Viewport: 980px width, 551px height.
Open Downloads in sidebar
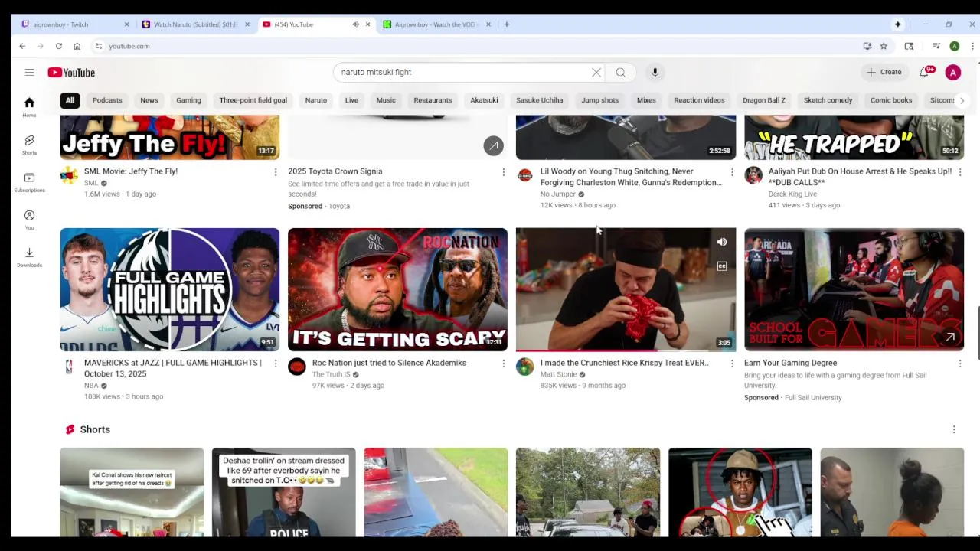(x=29, y=257)
